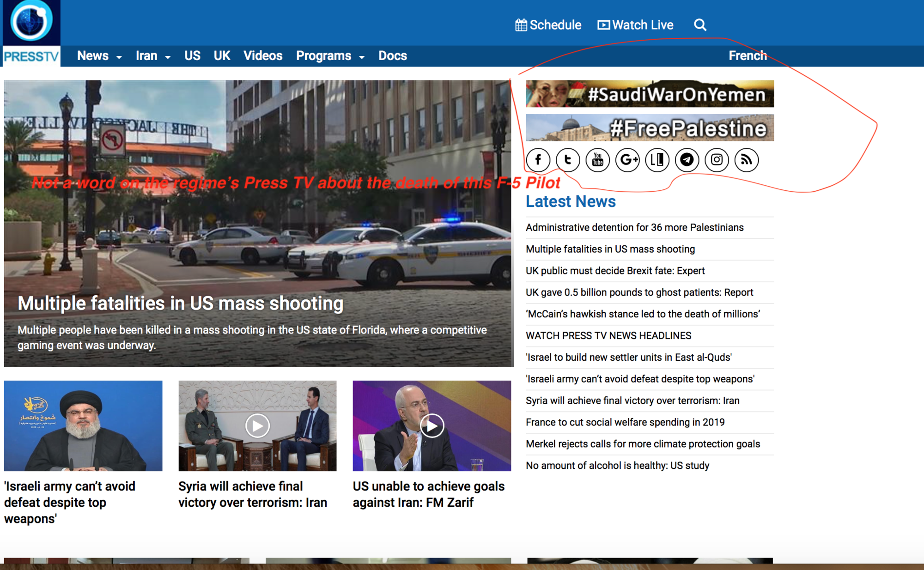Open Latest News 'Israeli army can't avoid defeat' item
The image size is (924, 570).
pyautogui.click(x=640, y=379)
